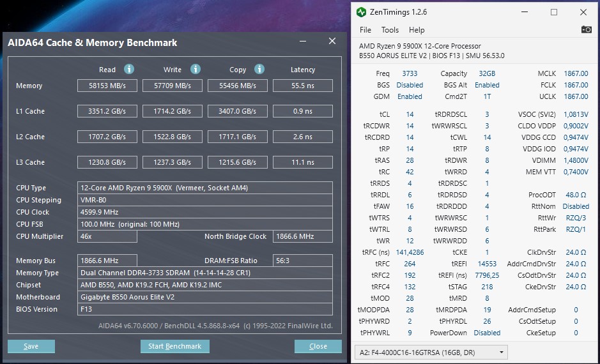This screenshot has height=364, width=600.
Task: Select L3 Cache Read 1230.8 GB/s
Action: (107, 162)
